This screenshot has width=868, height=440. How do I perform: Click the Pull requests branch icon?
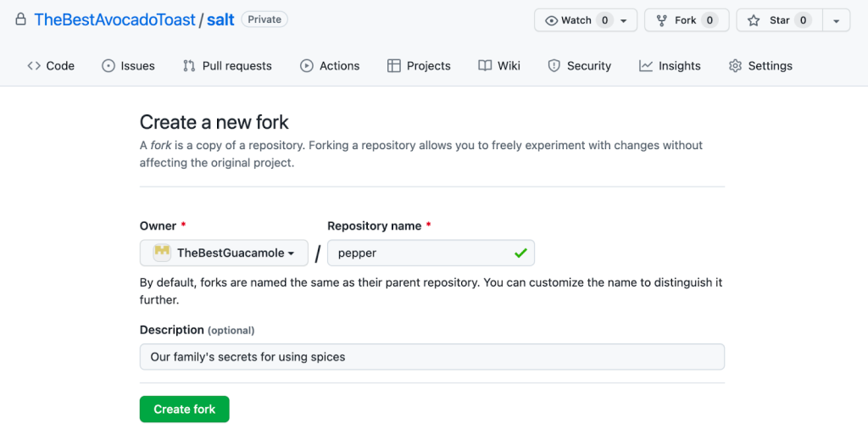(189, 66)
